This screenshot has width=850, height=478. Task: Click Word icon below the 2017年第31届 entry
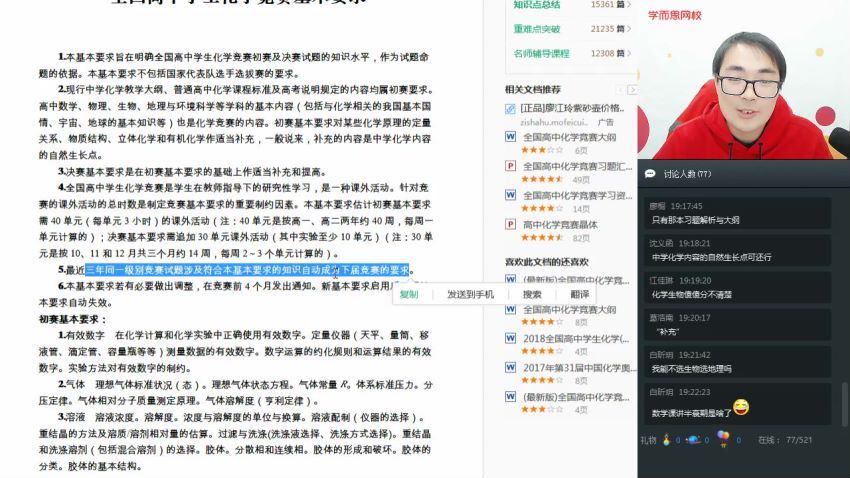(510, 396)
